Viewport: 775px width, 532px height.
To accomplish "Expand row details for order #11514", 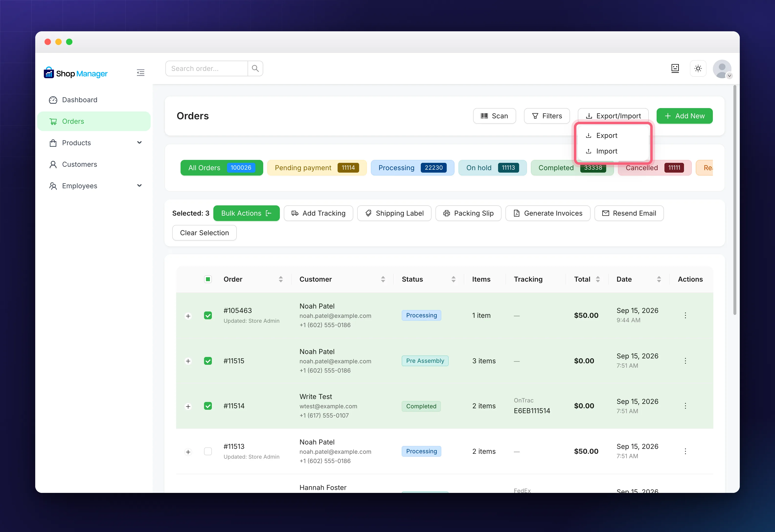I will pos(188,406).
